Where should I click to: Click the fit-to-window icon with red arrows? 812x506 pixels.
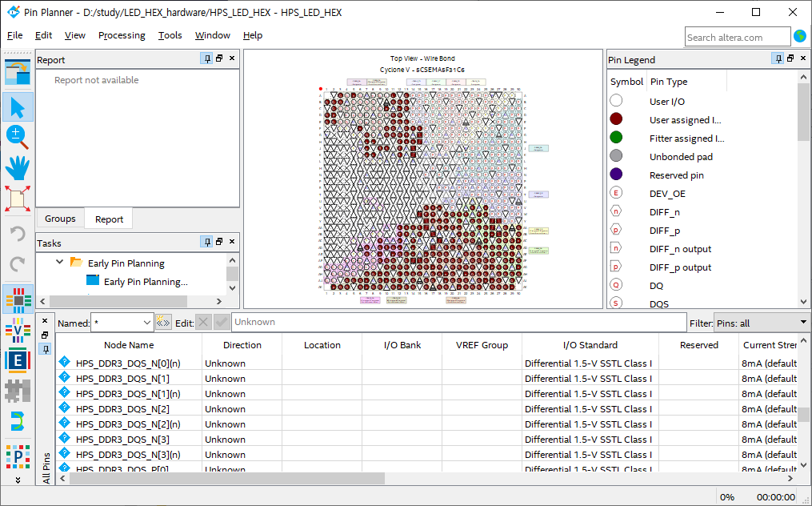coord(18,199)
